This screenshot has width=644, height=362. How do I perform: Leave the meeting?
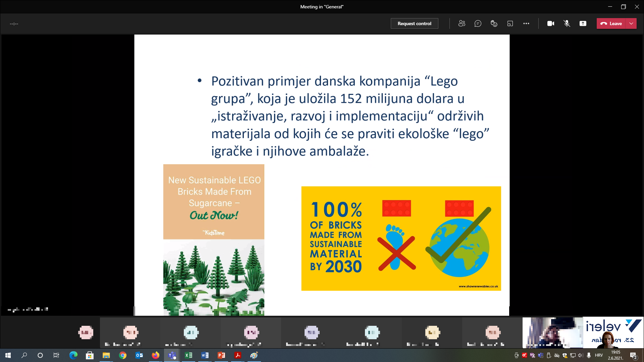[x=611, y=23]
